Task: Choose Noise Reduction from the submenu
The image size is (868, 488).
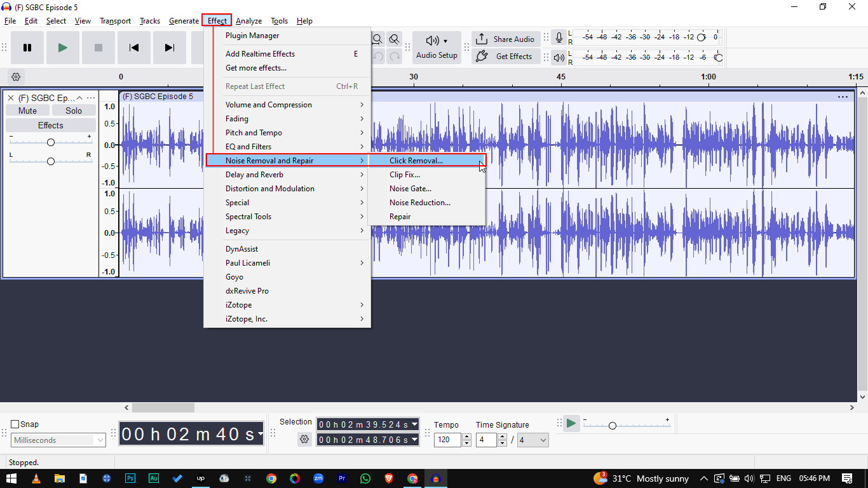Action: coord(420,203)
